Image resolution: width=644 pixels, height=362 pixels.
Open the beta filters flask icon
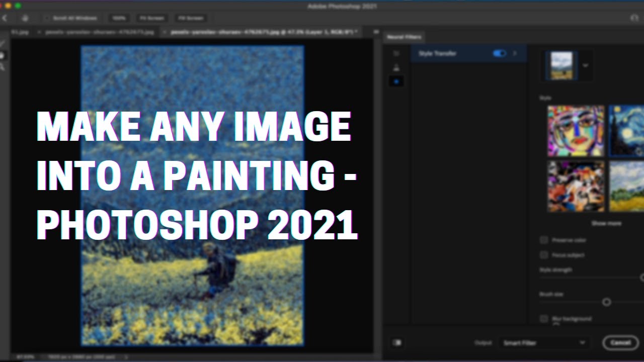click(396, 67)
